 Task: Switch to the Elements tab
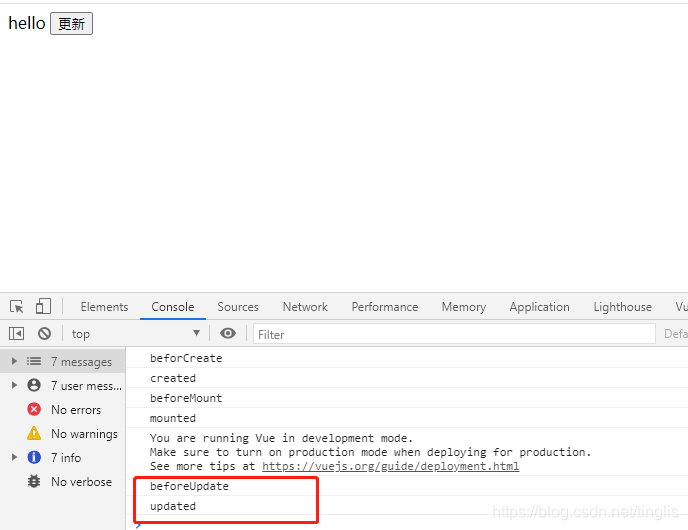(104, 307)
